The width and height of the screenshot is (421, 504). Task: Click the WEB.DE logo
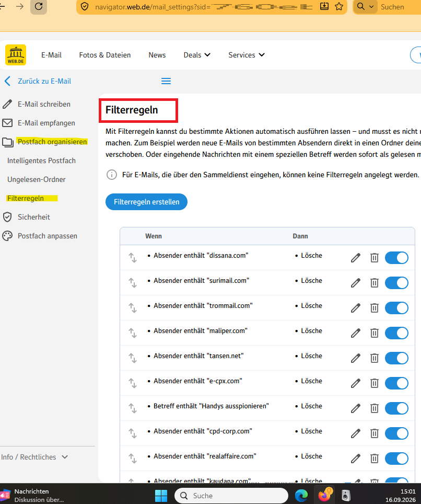(x=16, y=55)
